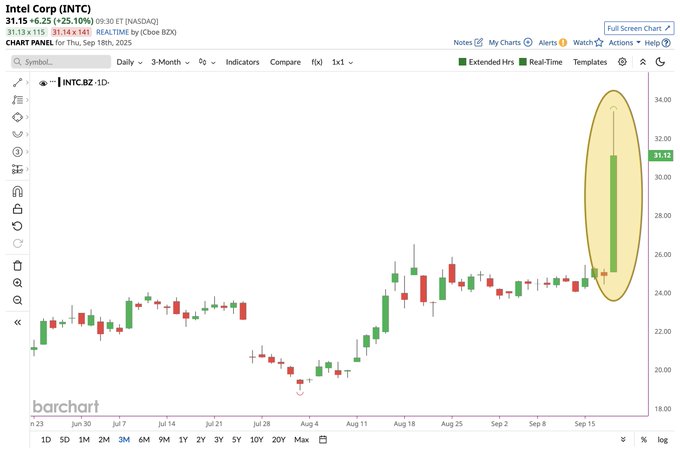Open the candlestick chart type dropdown
This screenshot has height=451, width=680.
click(207, 62)
